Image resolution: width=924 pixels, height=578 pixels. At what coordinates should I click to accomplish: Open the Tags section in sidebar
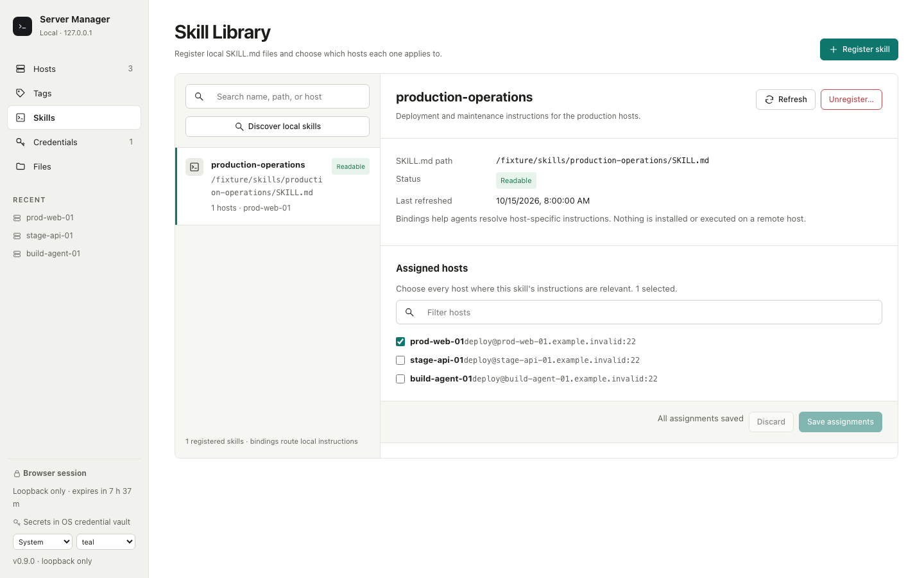point(74,93)
